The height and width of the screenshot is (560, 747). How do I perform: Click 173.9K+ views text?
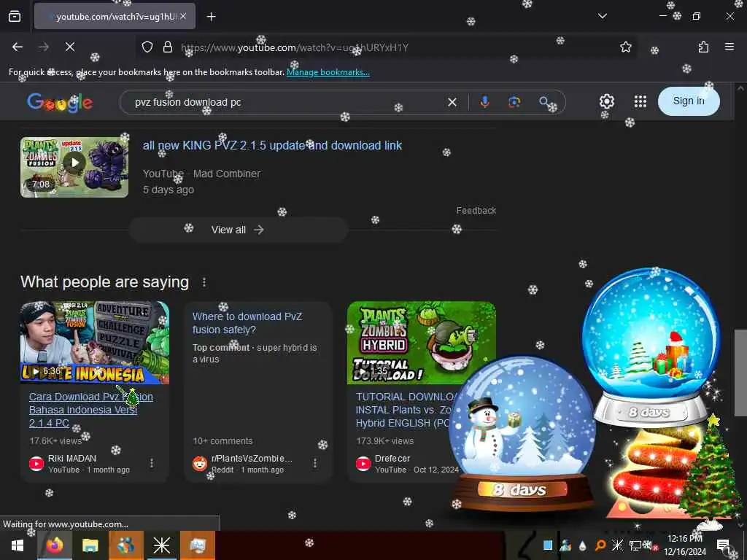click(x=385, y=441)
